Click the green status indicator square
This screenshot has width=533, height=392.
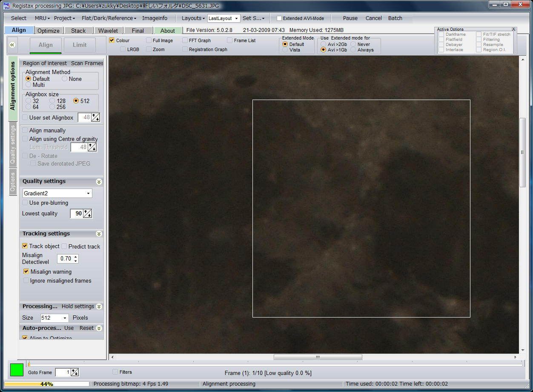click(x=17, y=369)
